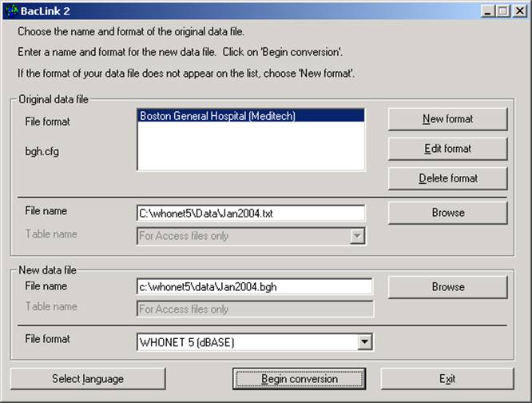Browse for the new data file

[448, 287]
